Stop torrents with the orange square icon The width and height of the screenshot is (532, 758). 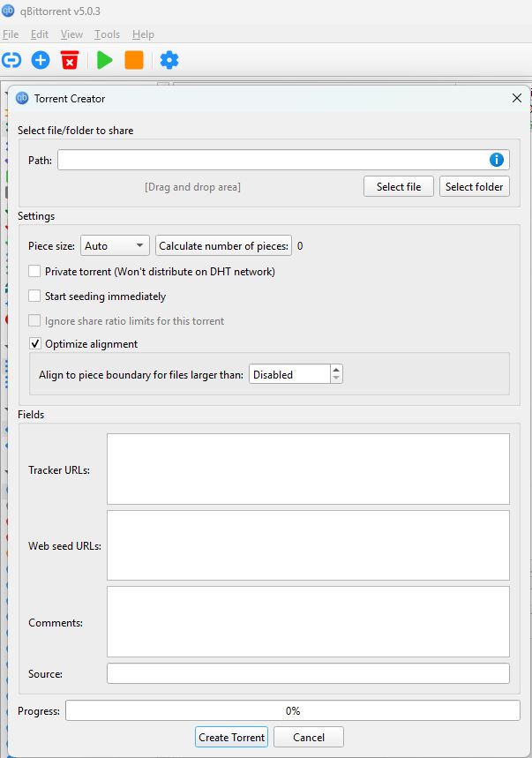click(135, 59)
